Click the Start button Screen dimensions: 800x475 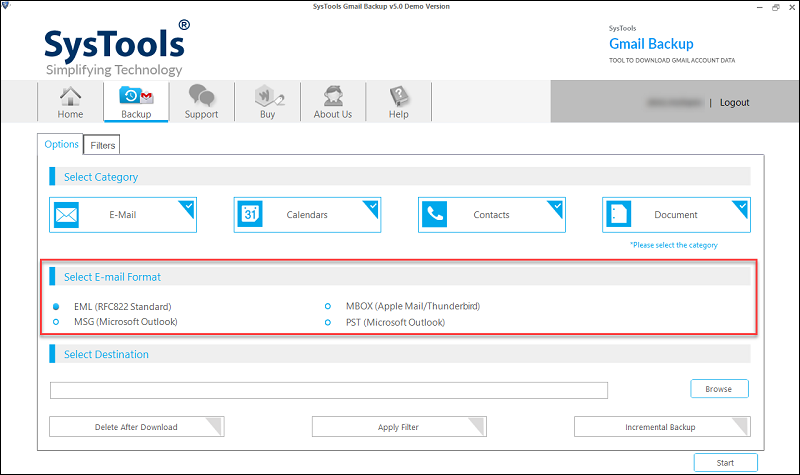pyautogui.click(x=726, y=463)
